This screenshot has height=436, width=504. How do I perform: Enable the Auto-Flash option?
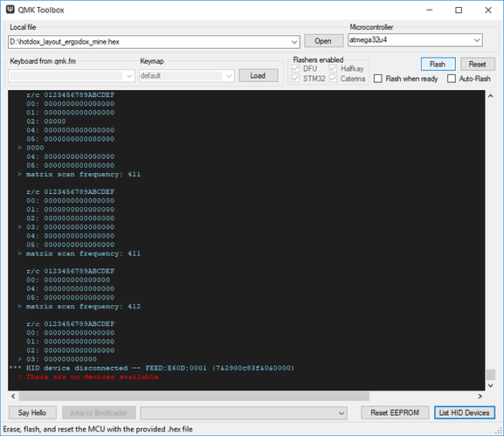(452, 79)
